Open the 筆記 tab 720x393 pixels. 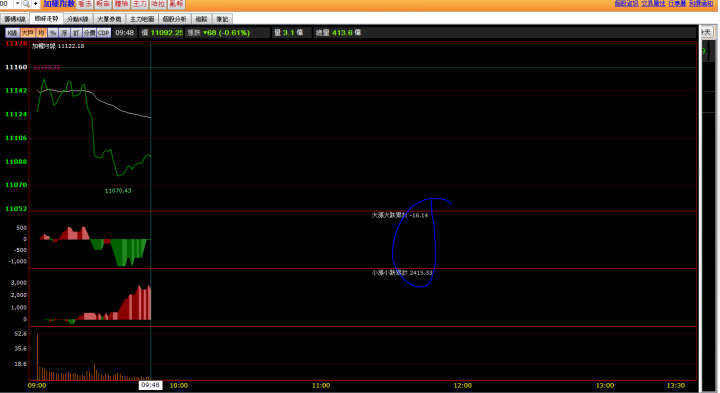223,19
